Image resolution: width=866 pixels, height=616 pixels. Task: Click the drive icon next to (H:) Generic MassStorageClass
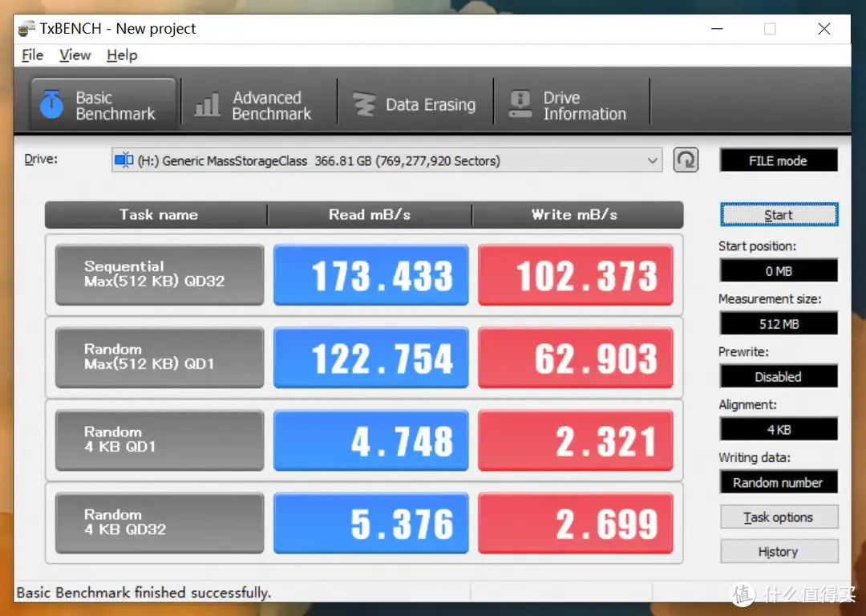point(123,160)
